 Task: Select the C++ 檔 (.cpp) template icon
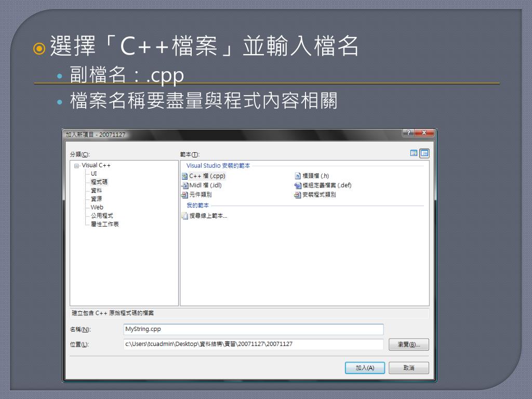point(184,176)
